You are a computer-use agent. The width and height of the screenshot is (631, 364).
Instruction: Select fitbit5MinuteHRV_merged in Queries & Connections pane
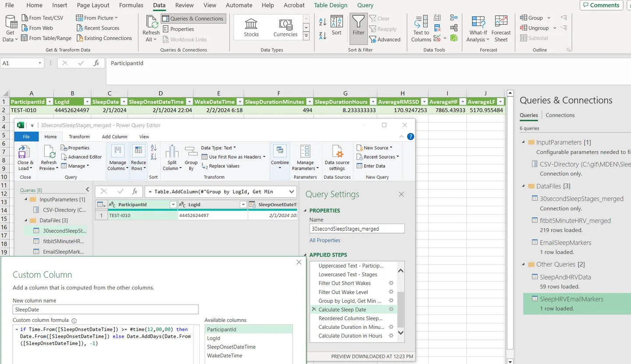point(575,221)
